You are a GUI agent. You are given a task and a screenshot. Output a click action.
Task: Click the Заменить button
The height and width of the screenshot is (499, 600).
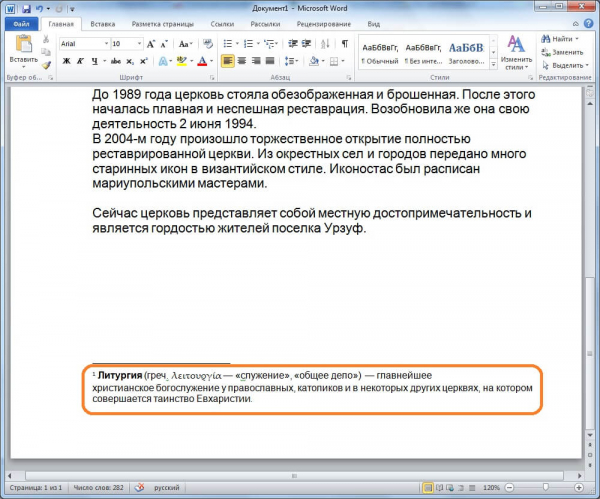tap(562, 52)
